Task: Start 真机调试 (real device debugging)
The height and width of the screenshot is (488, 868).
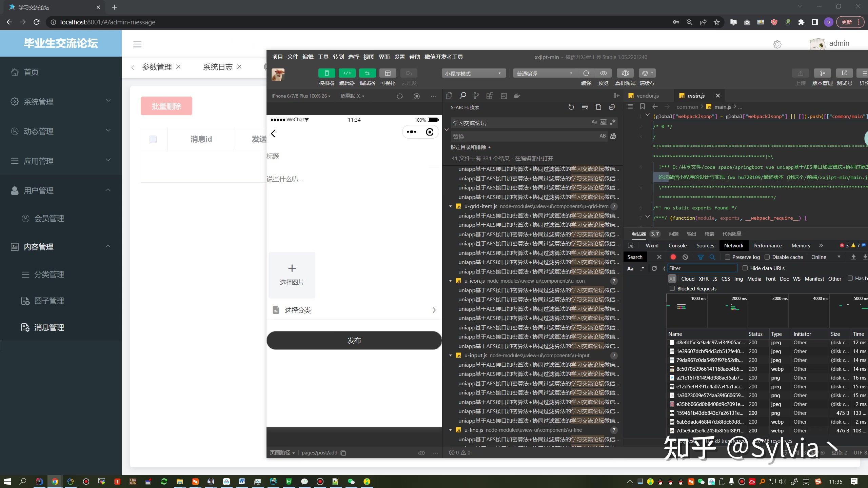Action: tap(625, 73)
